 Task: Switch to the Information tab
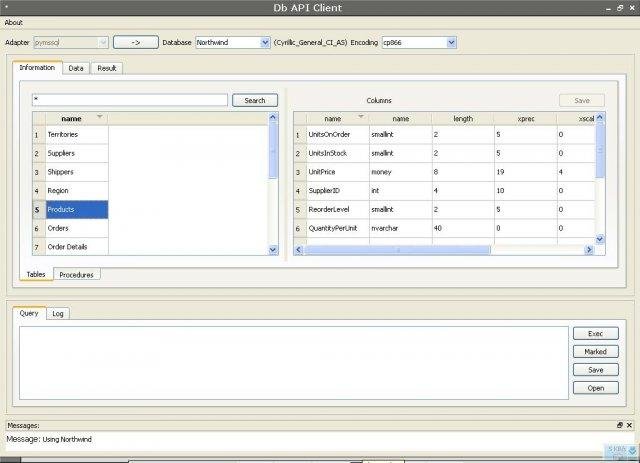click(37, 68)
